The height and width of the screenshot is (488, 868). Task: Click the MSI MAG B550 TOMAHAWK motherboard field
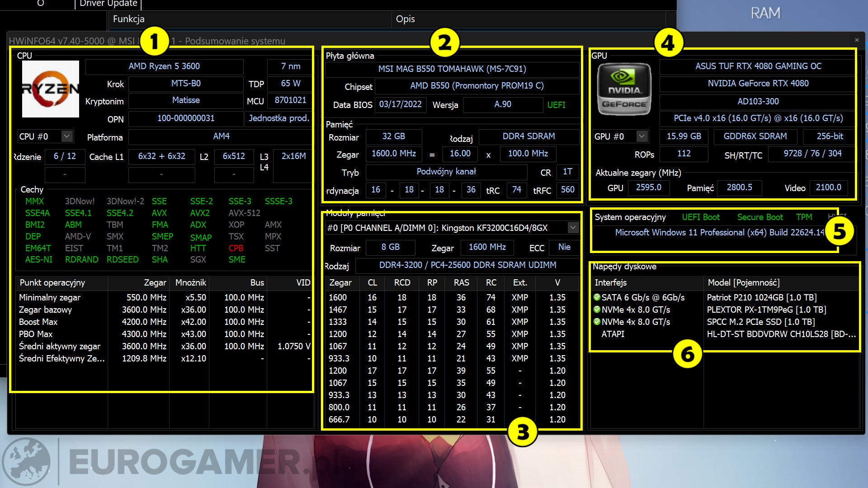(x=452, y=69)
